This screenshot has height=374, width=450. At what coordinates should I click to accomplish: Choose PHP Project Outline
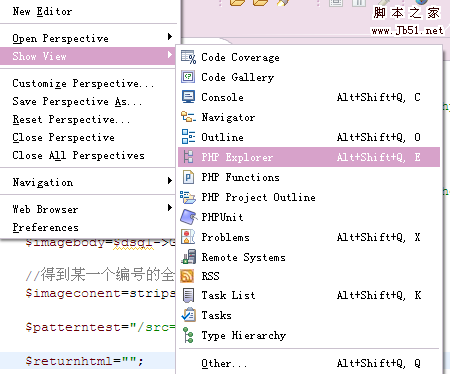tap(309, 197)
